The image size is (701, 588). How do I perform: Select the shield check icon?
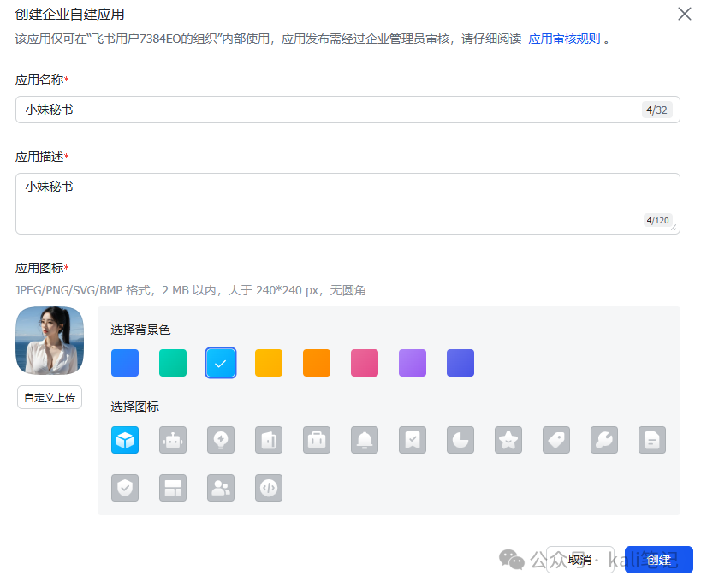tap(124, 487)
